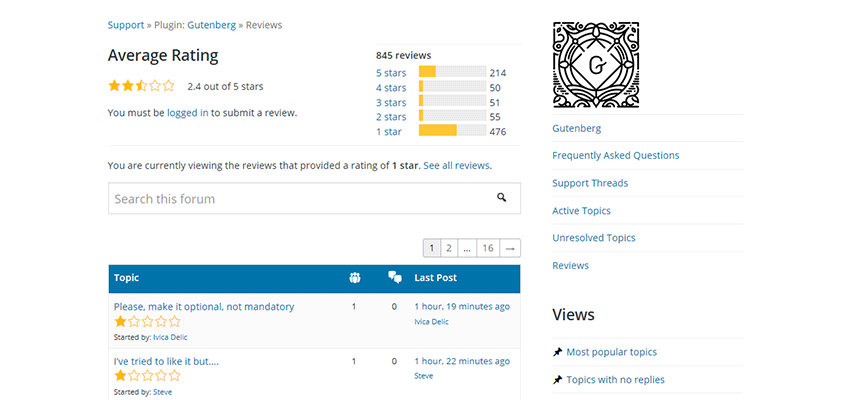The width and height of the screenshot is (850, 400).
Task: Click the Gutenberg plugin logo image
Action: pyautogui.click(x=596, y=65)
